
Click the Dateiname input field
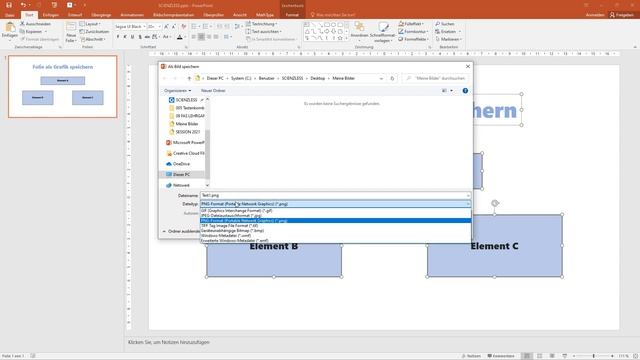pyautogui.click(x=335, y=196)
